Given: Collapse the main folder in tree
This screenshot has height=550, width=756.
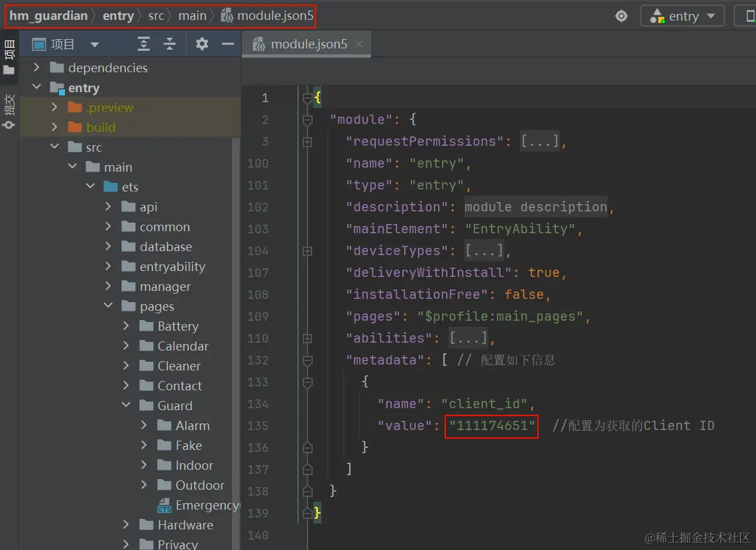Looking at the screenshot, I should [x=72, y=166].
